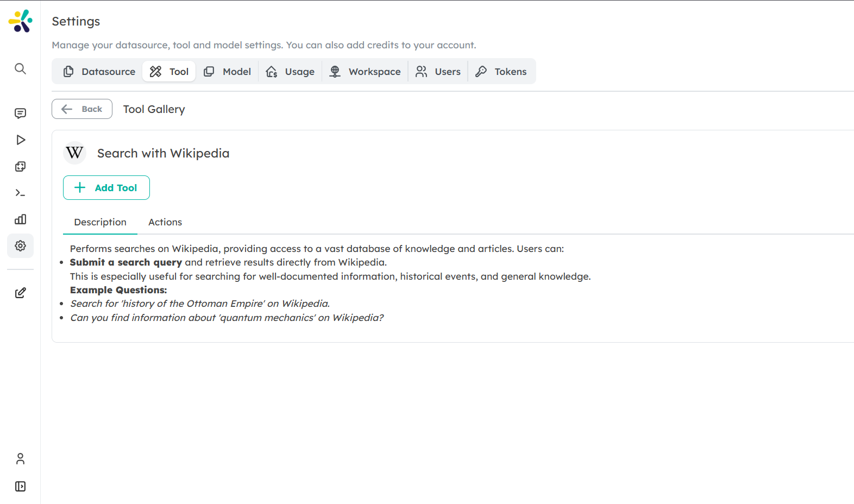The height and width of the screenshot is (504, 854).
Task: Click the play triangle sidebar icon
Action: [x=20, y=140]
